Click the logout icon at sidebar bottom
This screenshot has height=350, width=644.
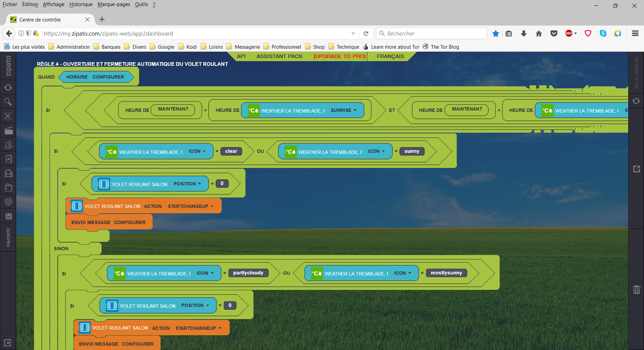(8, 343)
